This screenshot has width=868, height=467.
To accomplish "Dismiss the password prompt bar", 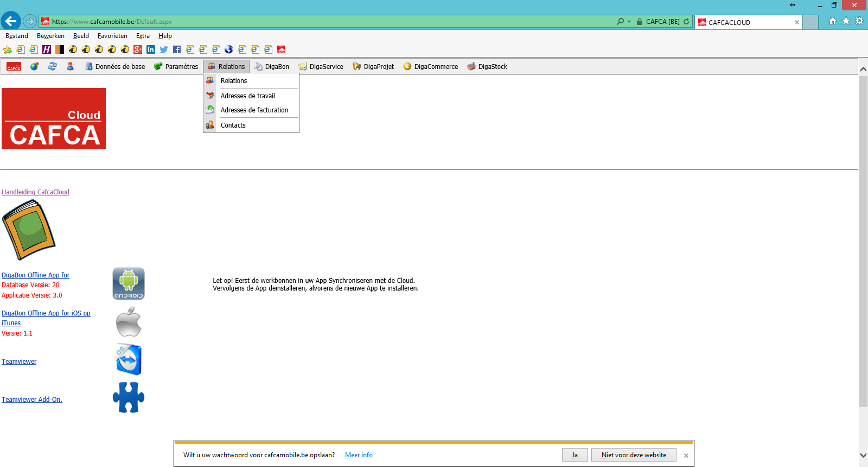I will click(x=686, y=456).
